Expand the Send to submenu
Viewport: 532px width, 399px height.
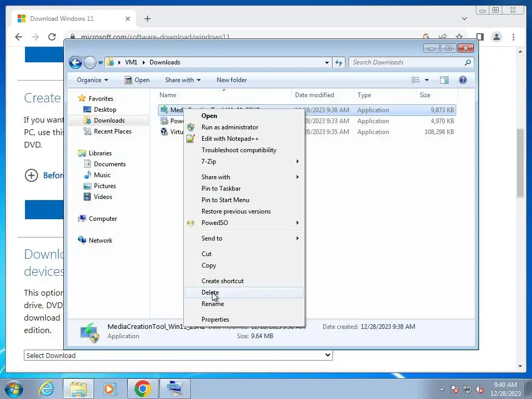244,238
